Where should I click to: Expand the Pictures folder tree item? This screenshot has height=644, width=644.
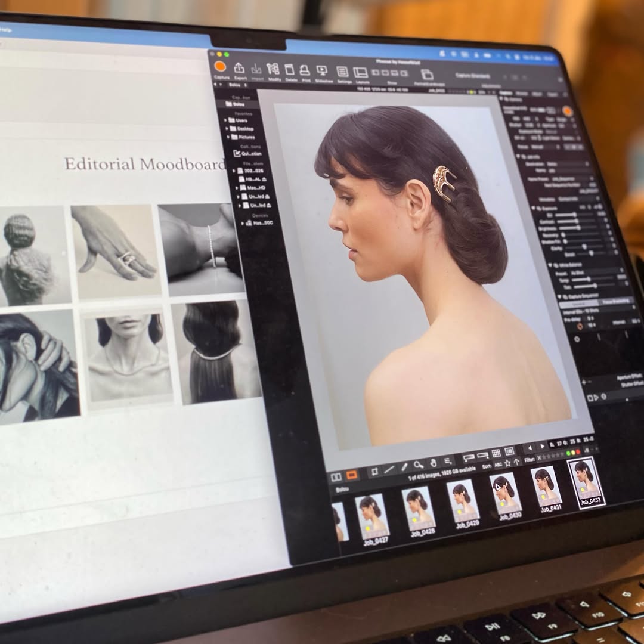coord(228,137)
